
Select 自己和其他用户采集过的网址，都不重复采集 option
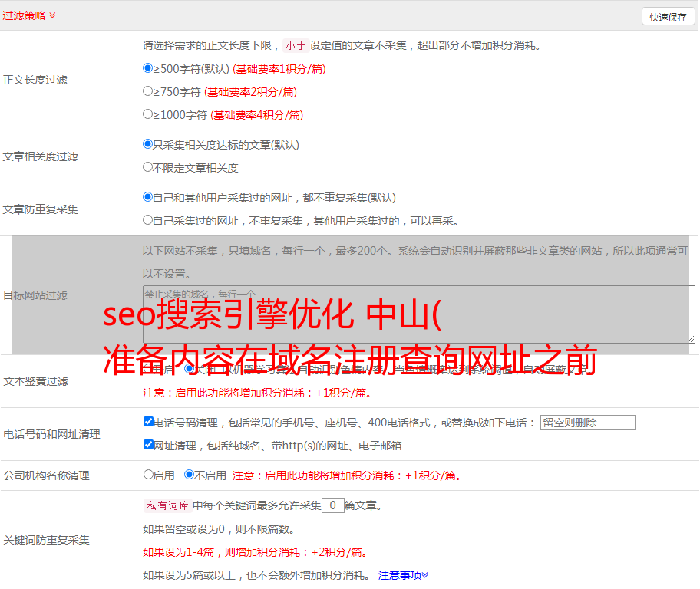click(147, 197)
